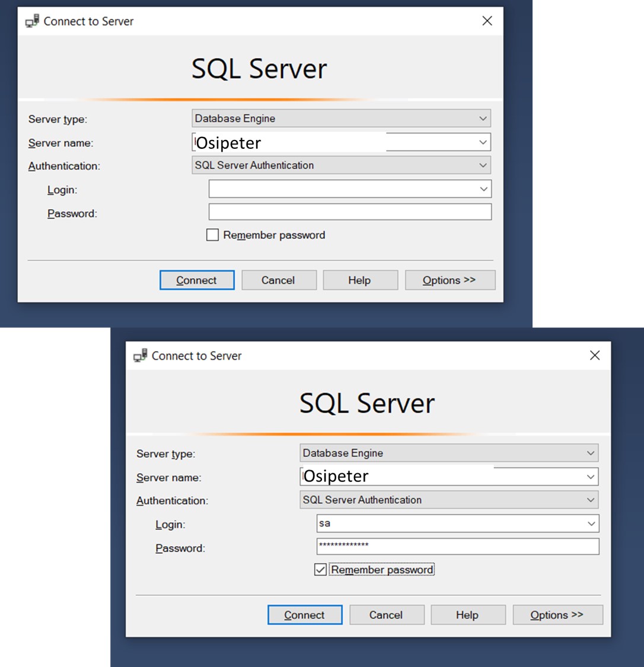Click Cancel button in the lower dialog

[387, 615]
